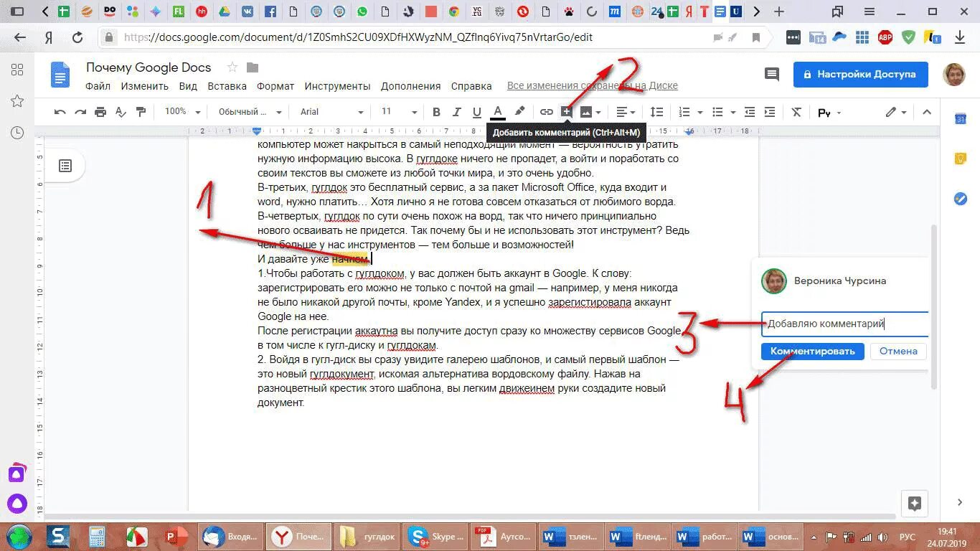Screen dimensions: 980x551
Task: Open the 100% zoom dropdown
Action: 182,112
